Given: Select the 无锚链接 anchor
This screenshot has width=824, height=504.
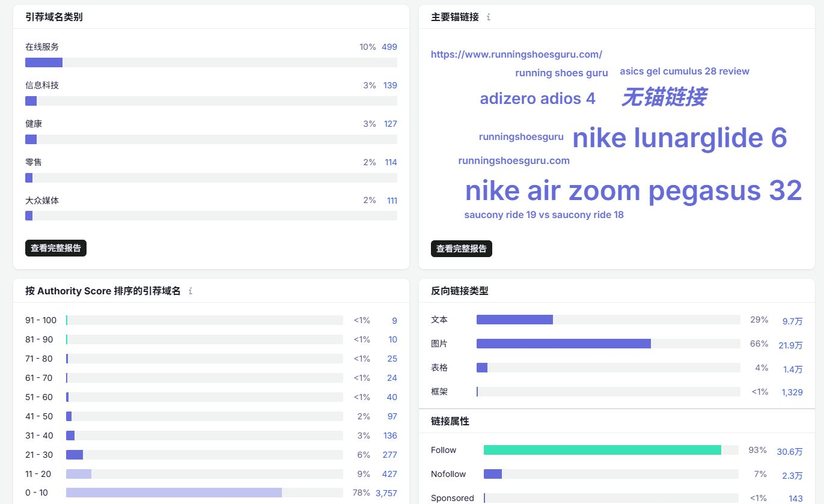Looking at the screenshot, I should (x=664, y=97).
